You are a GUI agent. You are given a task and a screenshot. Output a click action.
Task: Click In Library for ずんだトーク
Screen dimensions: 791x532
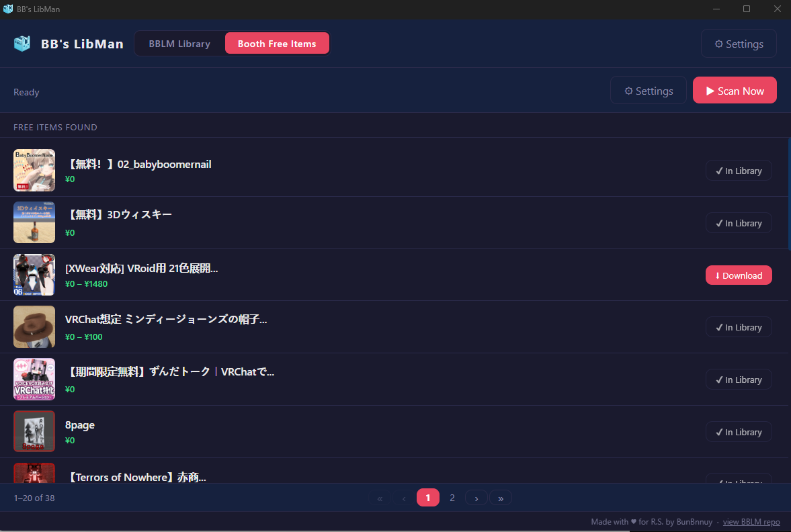click(x=739, y=380)
